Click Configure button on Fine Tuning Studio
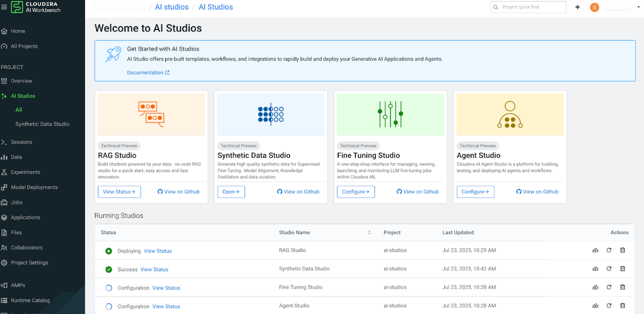 355,192
